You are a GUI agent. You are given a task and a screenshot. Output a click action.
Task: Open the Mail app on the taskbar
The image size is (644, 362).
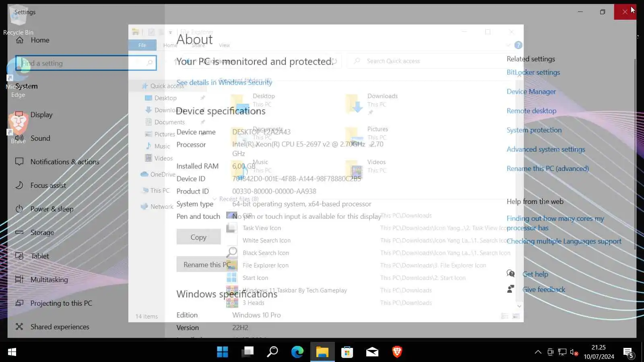click(372, 352)
